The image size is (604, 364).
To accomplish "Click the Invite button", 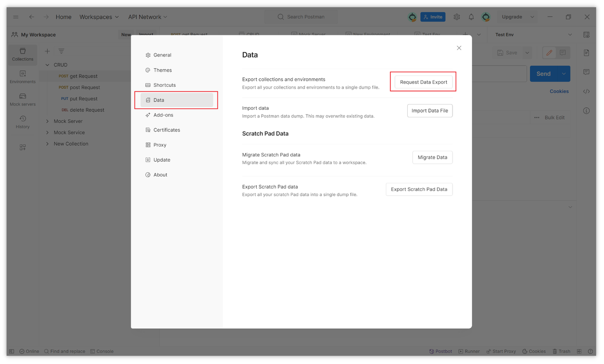I will pos(433,17).
